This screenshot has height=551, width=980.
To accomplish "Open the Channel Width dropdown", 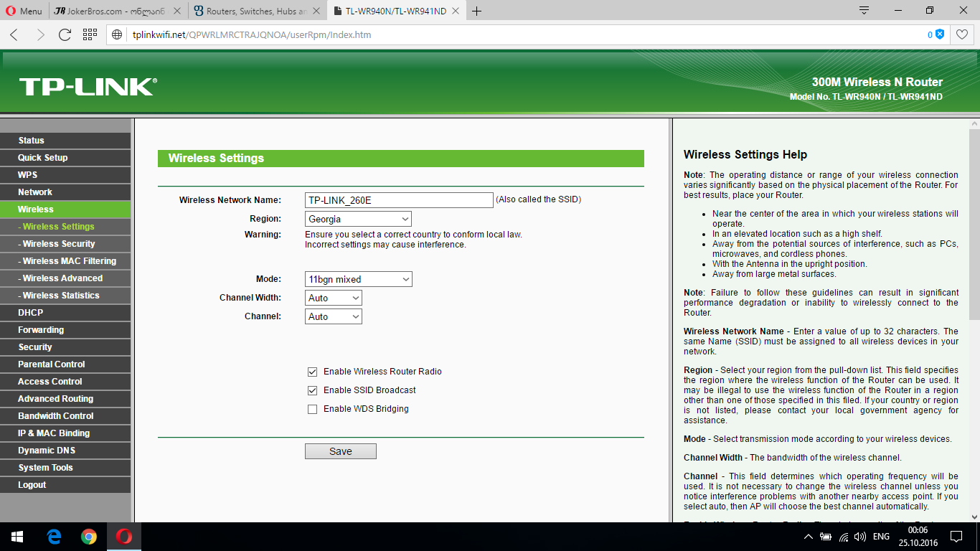I will point(333,298).
